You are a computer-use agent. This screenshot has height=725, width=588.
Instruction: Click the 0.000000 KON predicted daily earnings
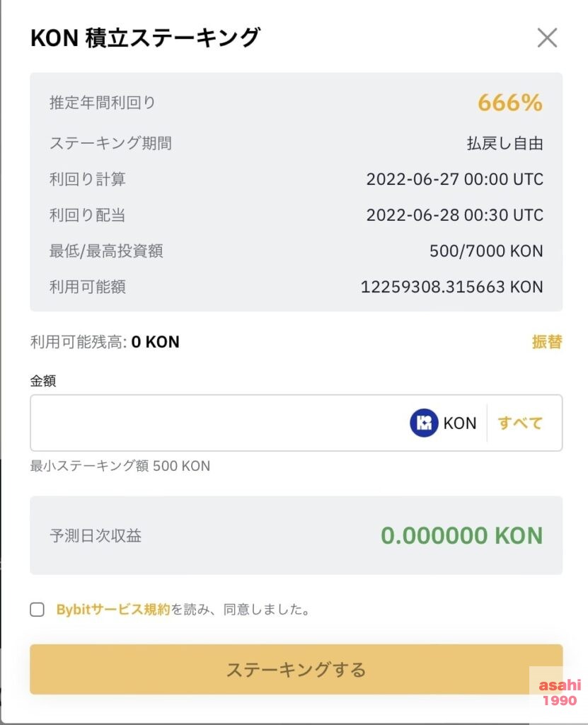[461, 535]
